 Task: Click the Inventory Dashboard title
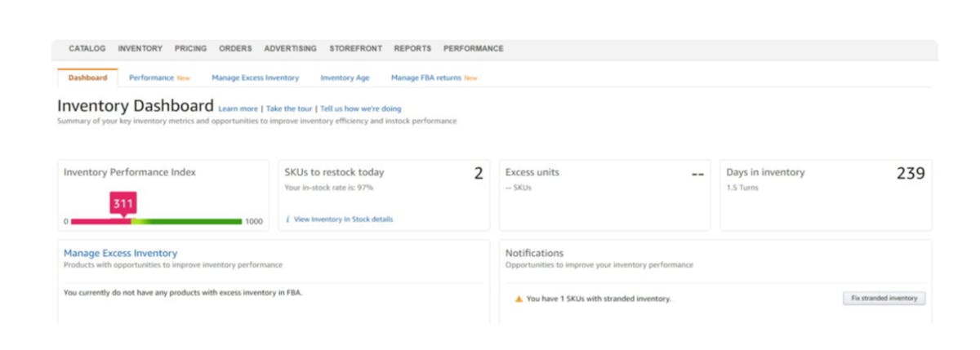pyautogui.click(x=136, y=106)
